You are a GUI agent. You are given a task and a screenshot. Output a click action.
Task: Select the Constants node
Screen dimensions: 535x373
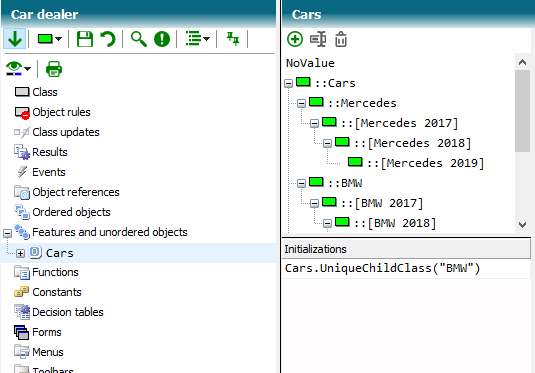[x=57, y=292]
